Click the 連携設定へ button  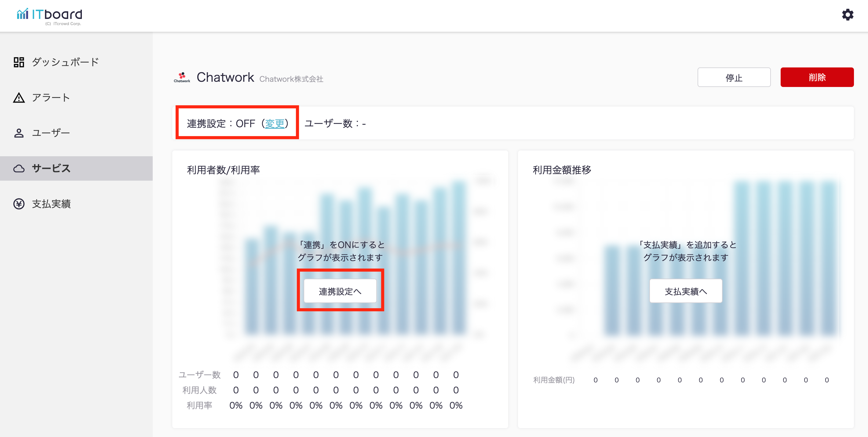pos(340,291)
